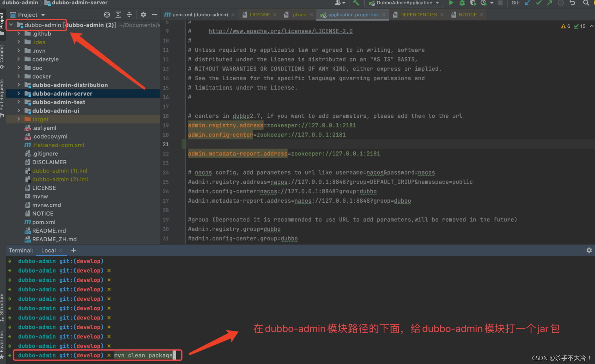Viewport: 595px width, 364px height.
Task: Click dubbo-admin breadcrumb in navigation bar
Action: [20, 3]
